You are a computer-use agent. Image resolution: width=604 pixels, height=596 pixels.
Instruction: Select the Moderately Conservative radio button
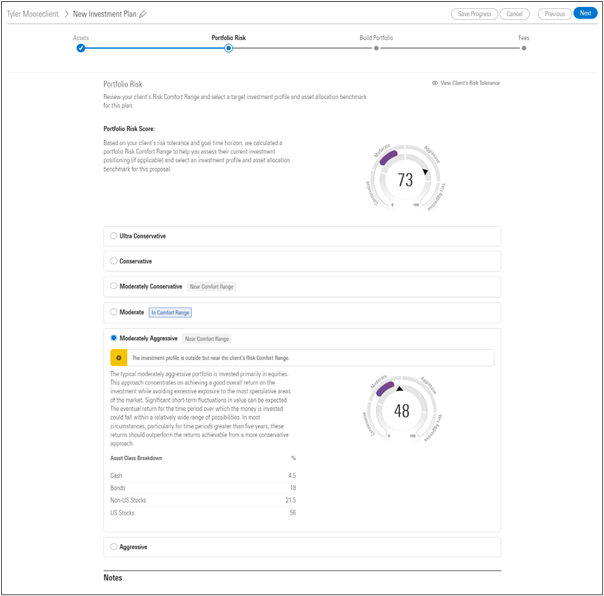(114, 286)
